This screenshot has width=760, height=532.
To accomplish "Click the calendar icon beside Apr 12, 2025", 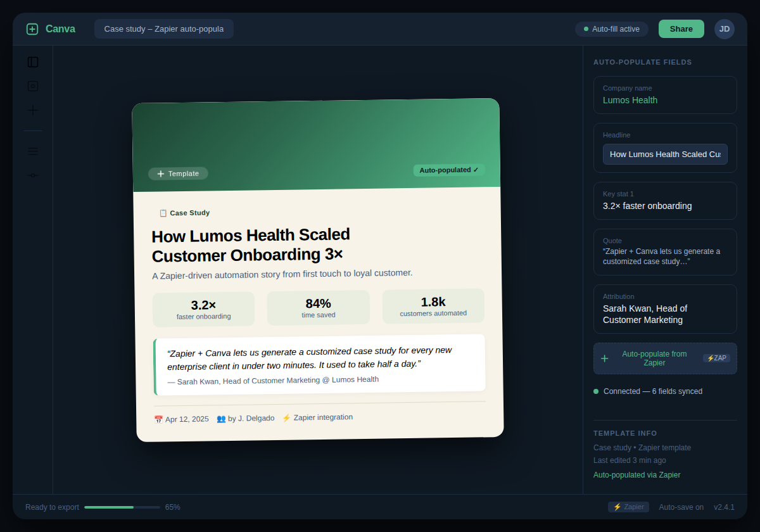I will [158, 419].
